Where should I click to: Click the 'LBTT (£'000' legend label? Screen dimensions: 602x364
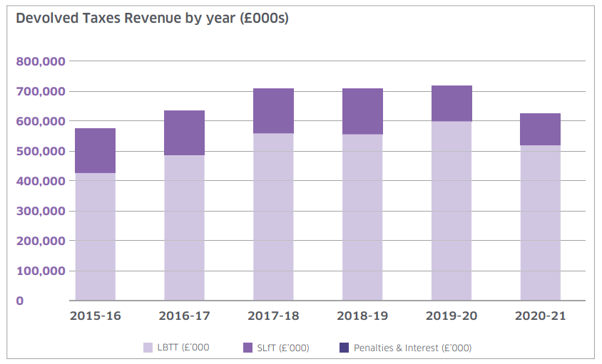[x=183, y=348]
